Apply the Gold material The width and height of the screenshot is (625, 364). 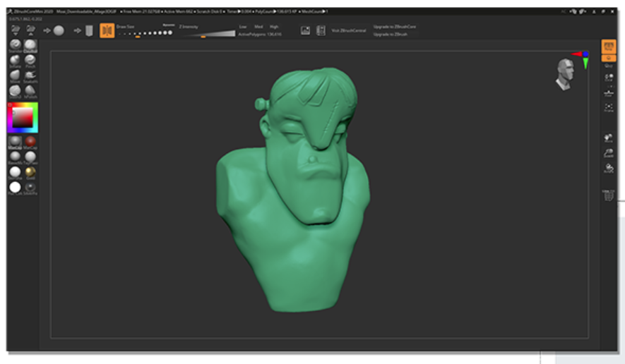point(30,172)
